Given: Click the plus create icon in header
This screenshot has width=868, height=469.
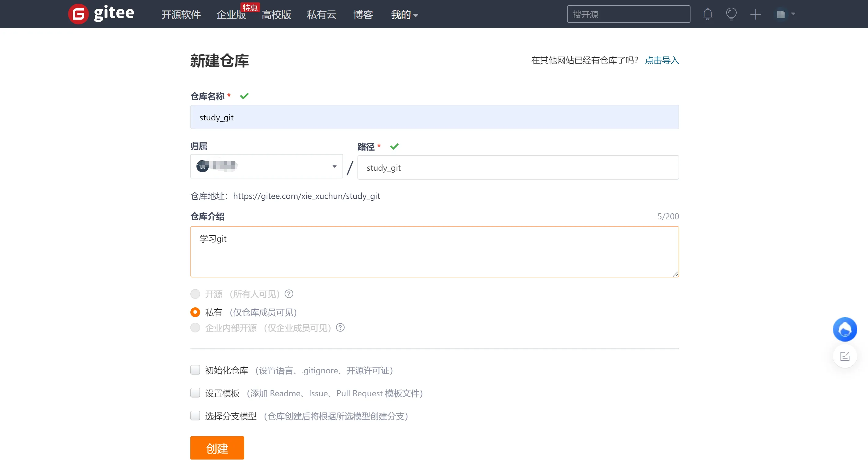Looking at the screenshot, I should [x=756, y=14].
